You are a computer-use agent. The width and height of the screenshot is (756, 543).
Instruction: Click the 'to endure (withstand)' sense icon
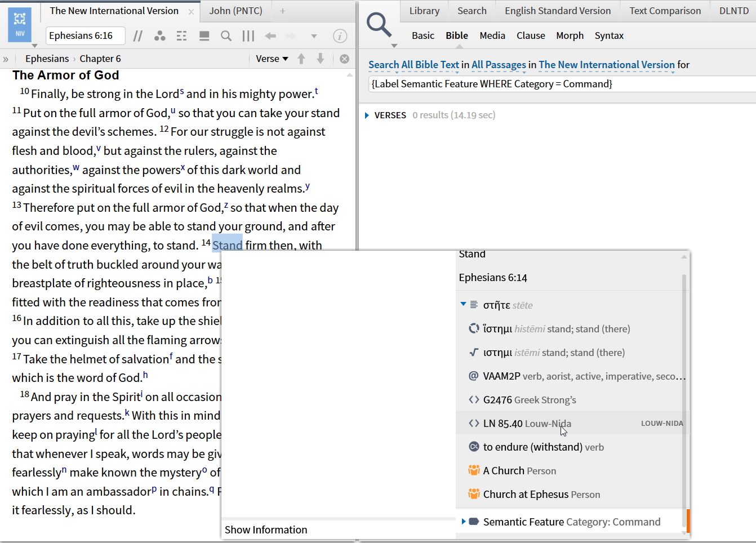pos(474,447)
